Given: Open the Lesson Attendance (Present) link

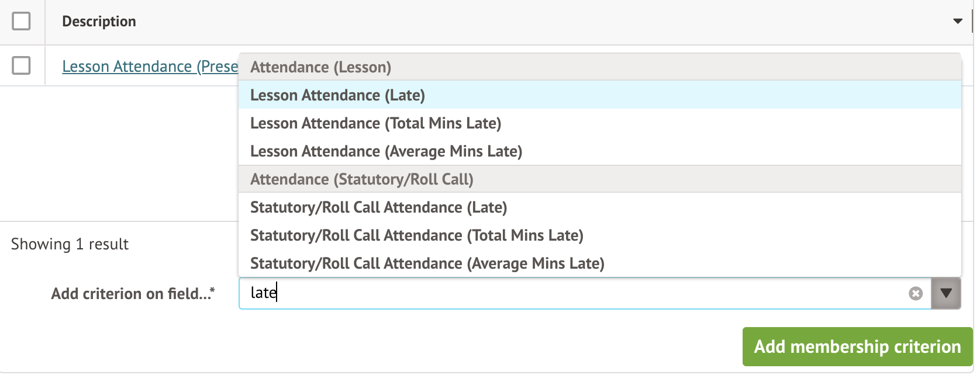Looking at the screenshot, I should click(150, 67).
